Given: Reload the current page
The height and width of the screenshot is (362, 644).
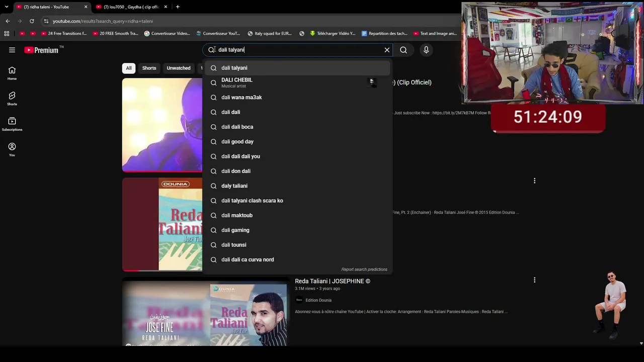Looking at the screenshot, I should click(x=32, y=21).
